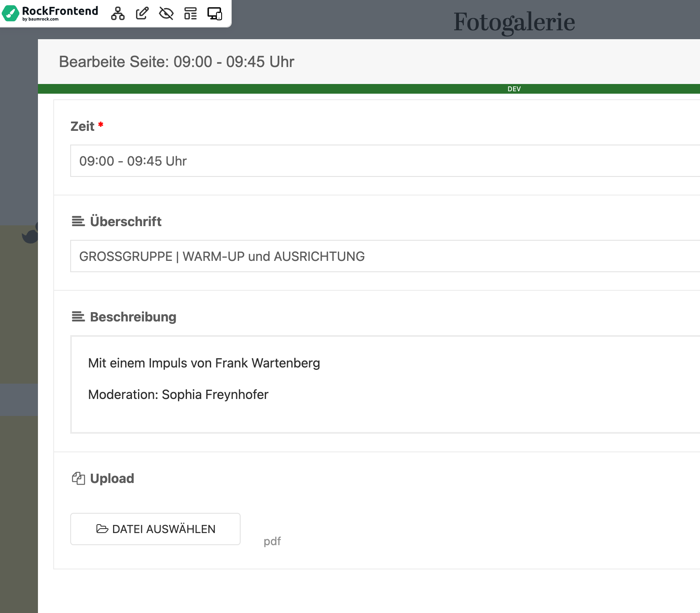Image resolution: width=700 pixels, height=613 pixels.
Task: Click the pdf label next to the upload button
Action: click(272, 541)
